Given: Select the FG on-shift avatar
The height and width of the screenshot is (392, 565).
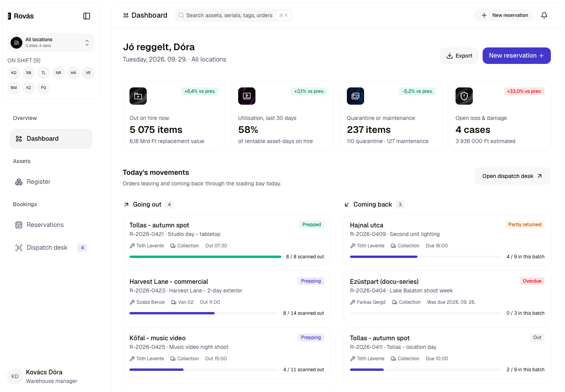Looking at the screenshot, I should coord(44,88).
